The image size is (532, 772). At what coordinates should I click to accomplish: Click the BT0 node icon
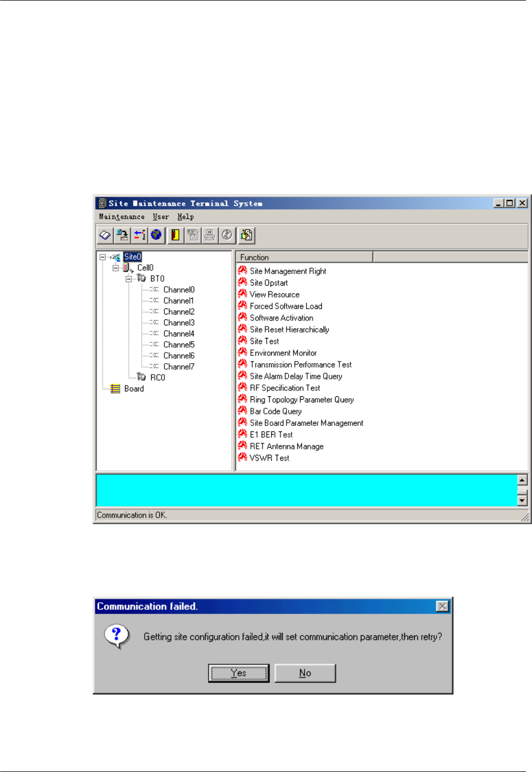click(x=141, y=278)
